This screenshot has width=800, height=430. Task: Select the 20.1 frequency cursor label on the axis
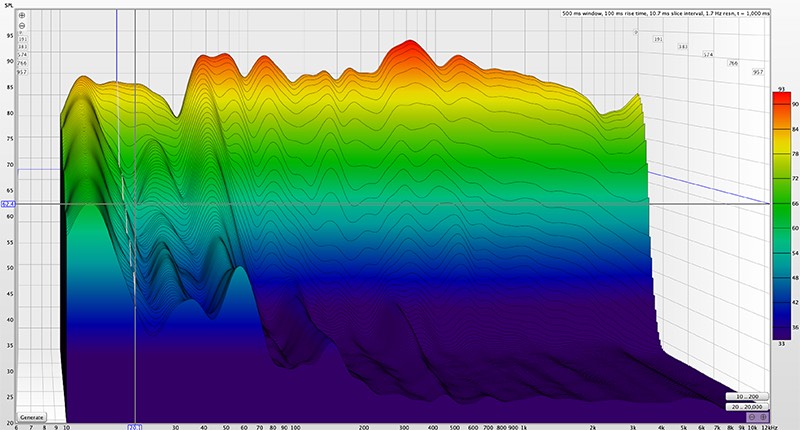point(135,425)
